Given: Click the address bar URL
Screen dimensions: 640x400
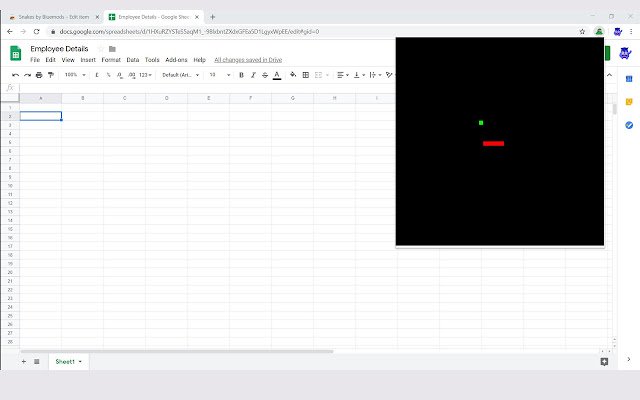Looking at the screenshot, I should click(x=189, y=31).
